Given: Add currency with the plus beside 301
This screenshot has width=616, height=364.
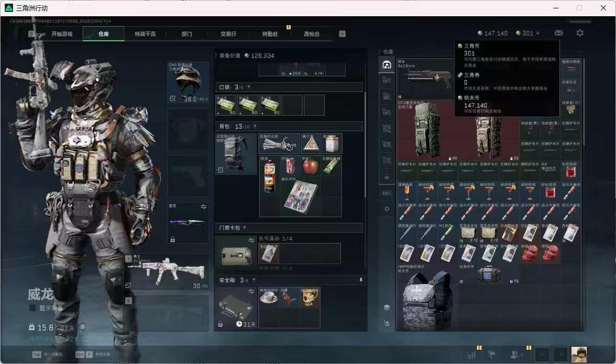Looking at the screenshot, I should (538, 33).
